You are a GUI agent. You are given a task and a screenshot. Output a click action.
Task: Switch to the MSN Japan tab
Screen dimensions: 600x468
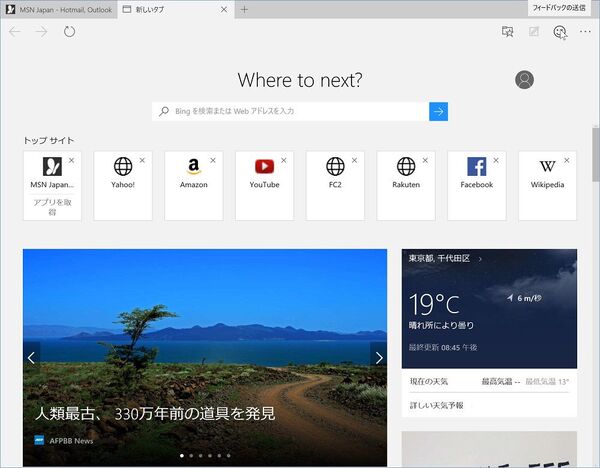[x=59, y=10]
